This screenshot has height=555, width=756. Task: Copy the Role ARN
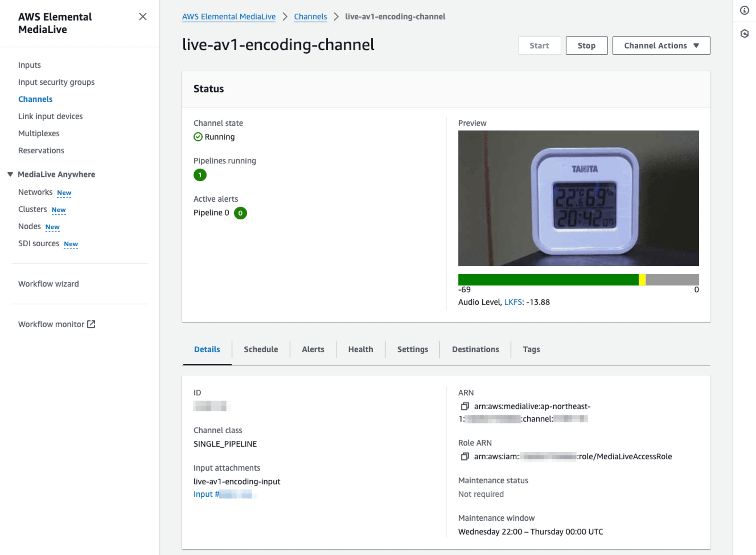coord(465,456)
